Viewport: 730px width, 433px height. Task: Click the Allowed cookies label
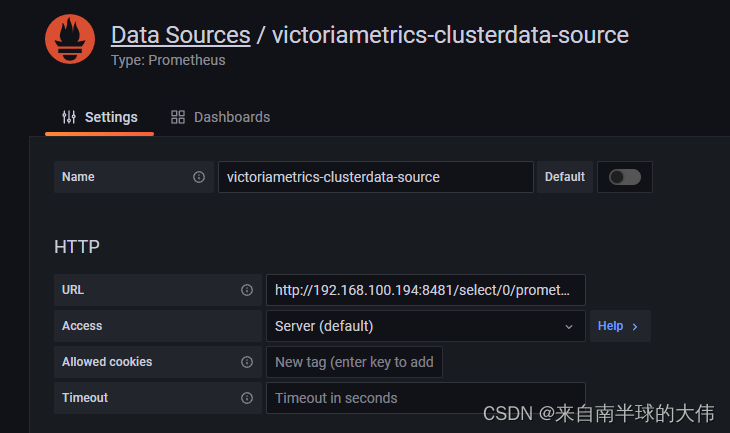[107, 362]
